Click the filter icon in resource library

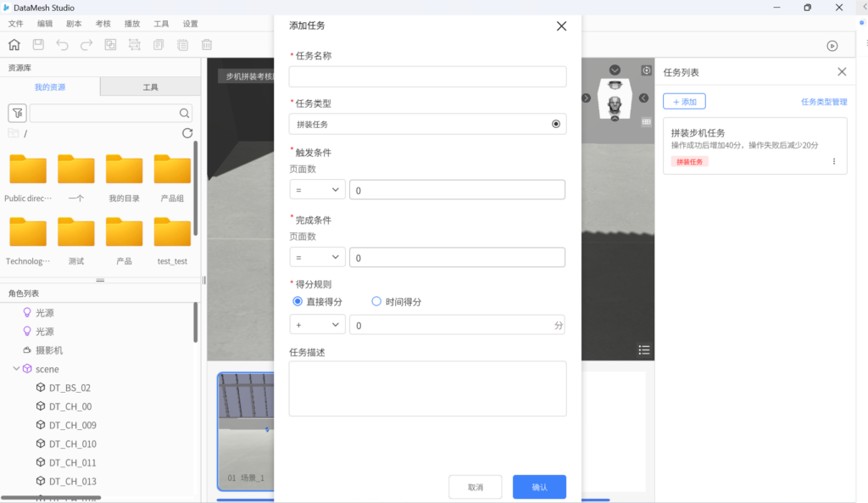coord(17,113)
